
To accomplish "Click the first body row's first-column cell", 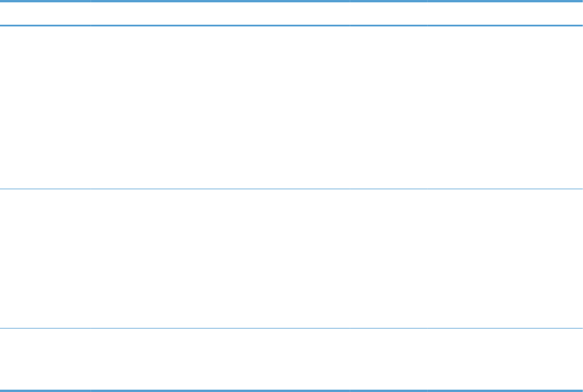I will 45,107.
